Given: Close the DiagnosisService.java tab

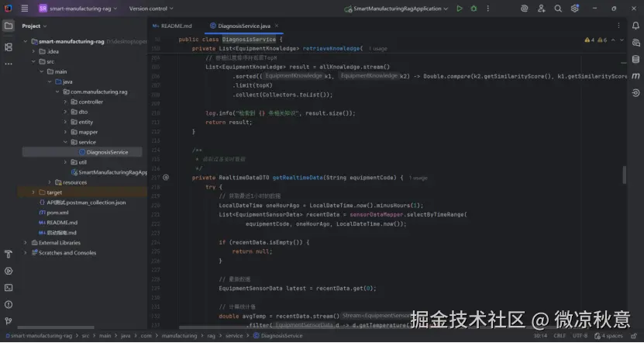Looking at the screenshot, I should click(277, 26).
